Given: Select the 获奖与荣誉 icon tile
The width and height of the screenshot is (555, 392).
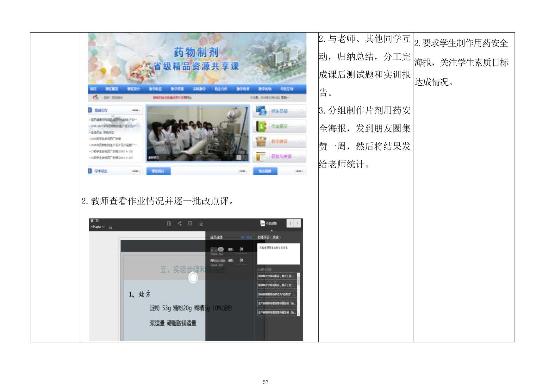Looking at the screenshot, I should pos(261,156).
